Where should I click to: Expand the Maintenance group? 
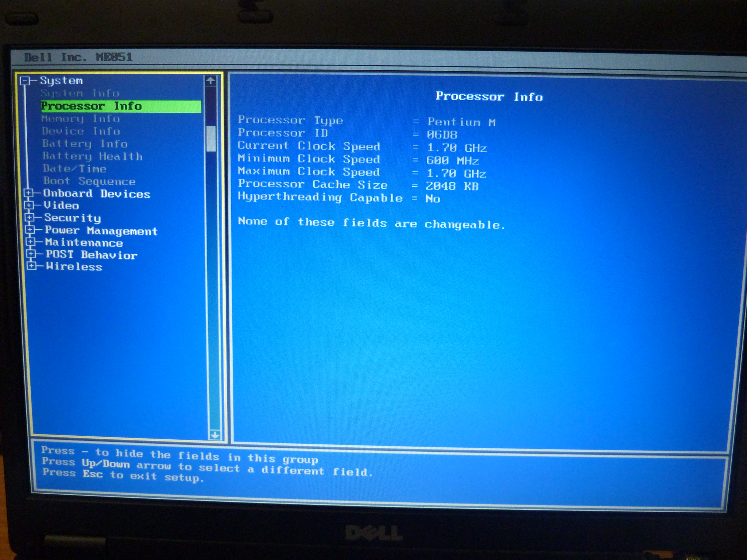tap(31, 242)
